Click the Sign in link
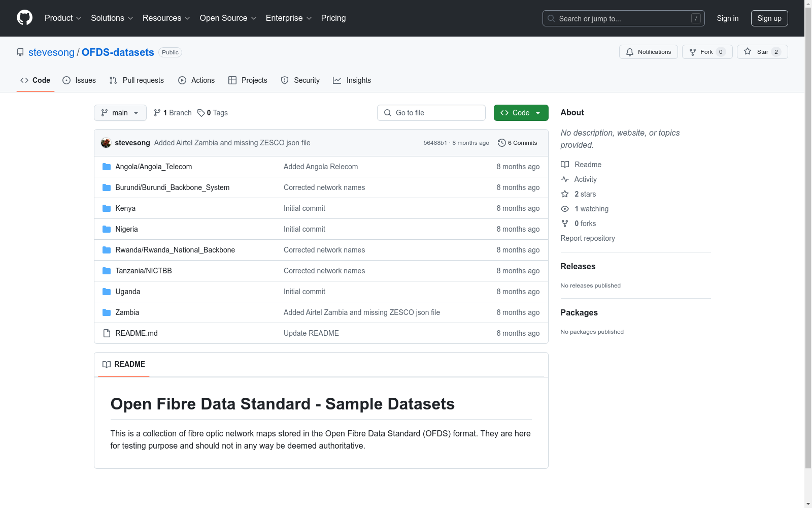 728,18
